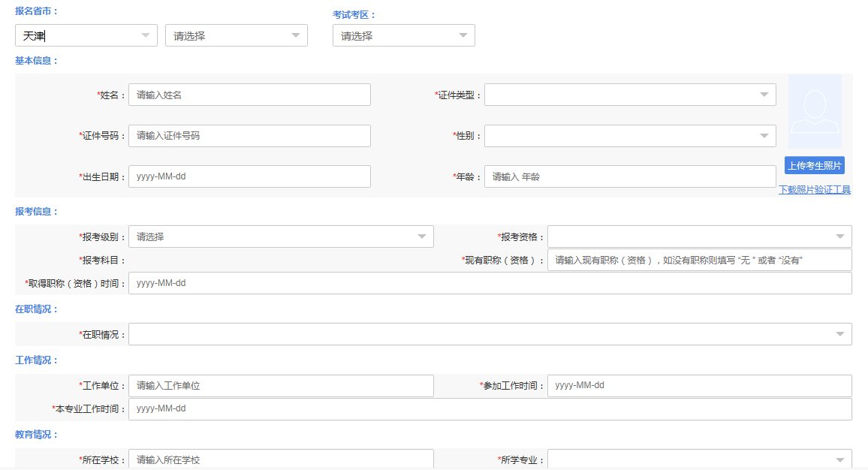Open the 性别 selection dropdown
The height and width of the screenshot is (470, 868).
[x=630, y=136]
